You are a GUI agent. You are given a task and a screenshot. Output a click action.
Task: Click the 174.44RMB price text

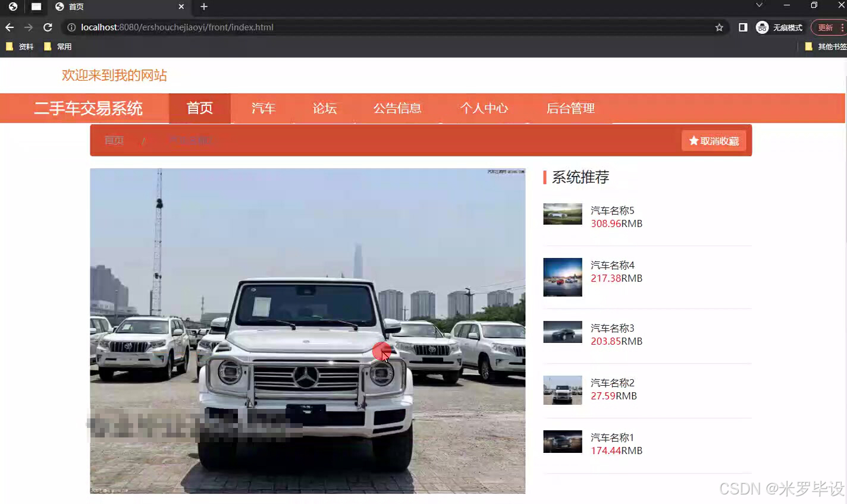click(617, 451)
